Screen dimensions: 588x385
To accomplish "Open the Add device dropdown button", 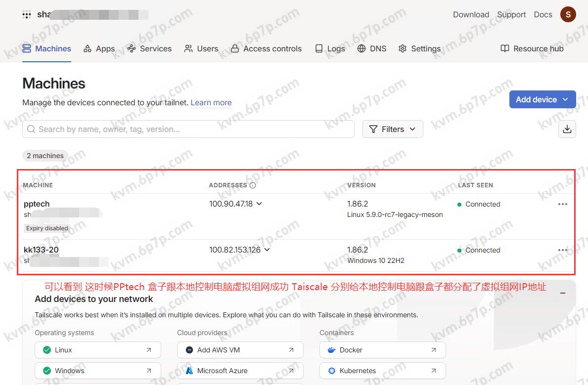I will [542, 99].
